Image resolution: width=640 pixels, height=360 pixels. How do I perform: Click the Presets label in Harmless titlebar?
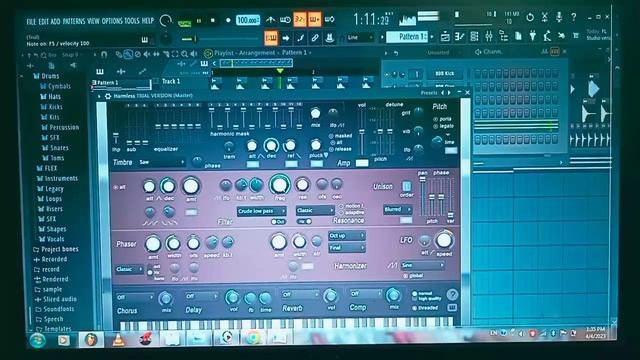(429, 93)
